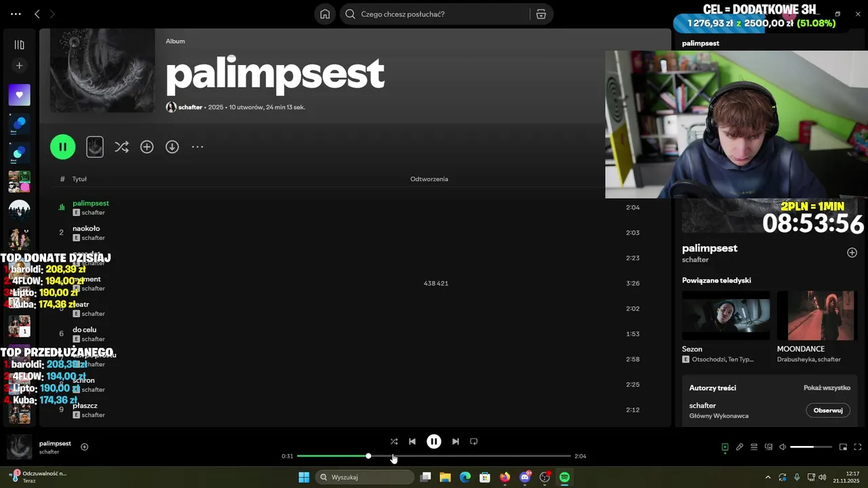The image size is (868, 488).
Task: Open the Browse icon in search bar
Action: [x=541, y=14]
